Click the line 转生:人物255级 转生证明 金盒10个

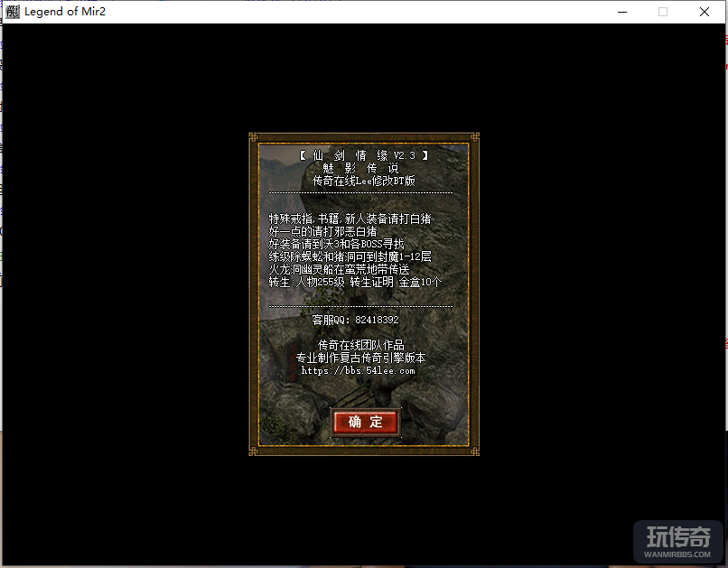tap(355, 282)
